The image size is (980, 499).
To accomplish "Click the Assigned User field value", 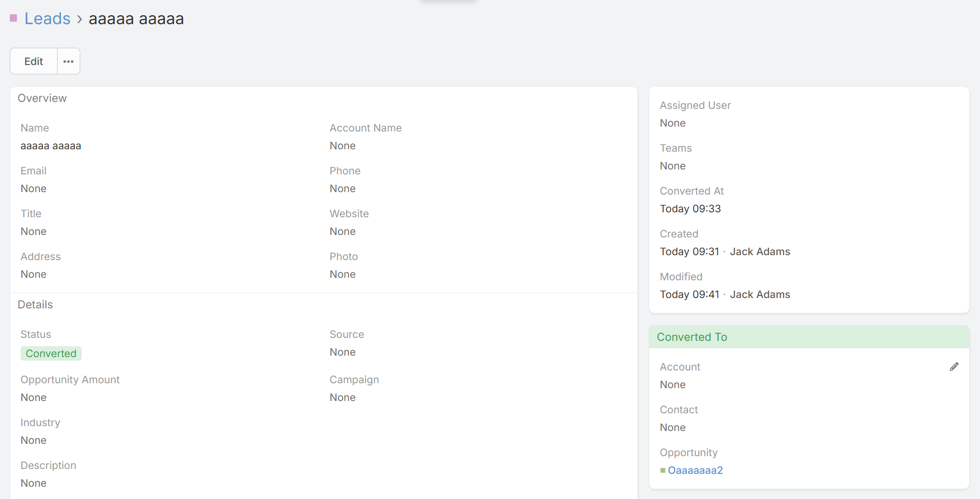I will pos(672,123).
